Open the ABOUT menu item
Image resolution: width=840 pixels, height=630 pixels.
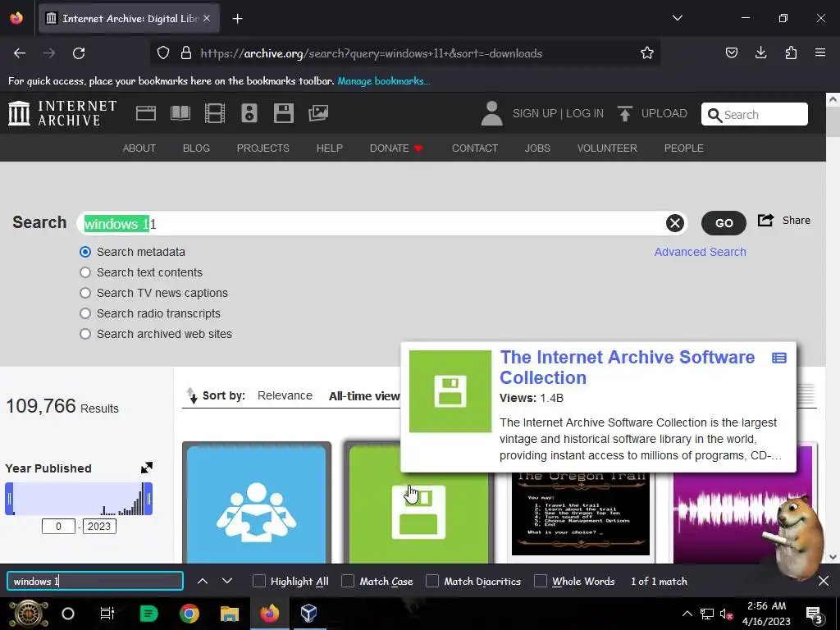pyautogui.click(x=139, y=148)
